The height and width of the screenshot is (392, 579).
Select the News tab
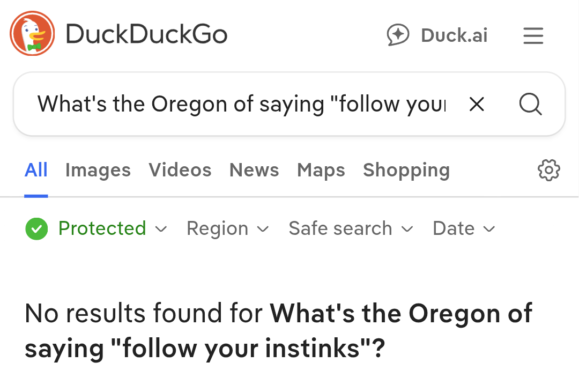tap(254, 171)
